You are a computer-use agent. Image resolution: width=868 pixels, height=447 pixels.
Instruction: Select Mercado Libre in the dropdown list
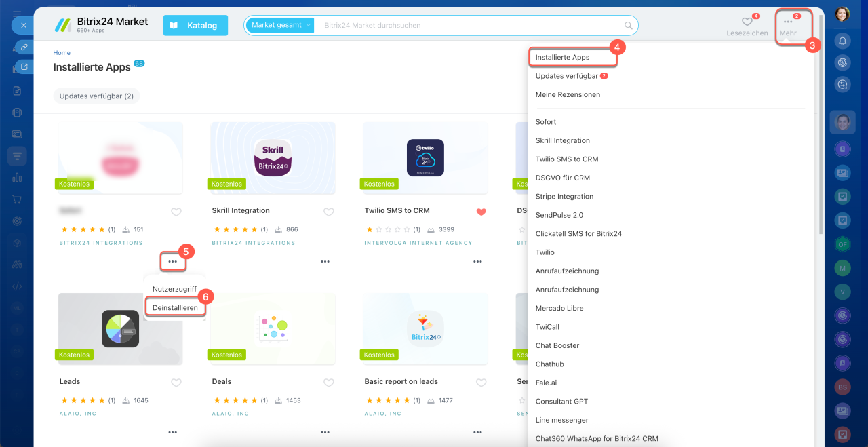point(559,308)
